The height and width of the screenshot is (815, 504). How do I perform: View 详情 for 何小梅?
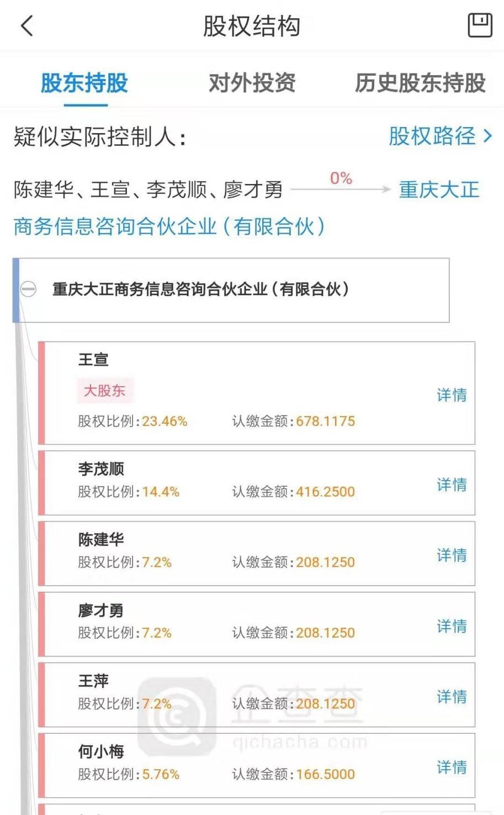click(x=452, y=767)
